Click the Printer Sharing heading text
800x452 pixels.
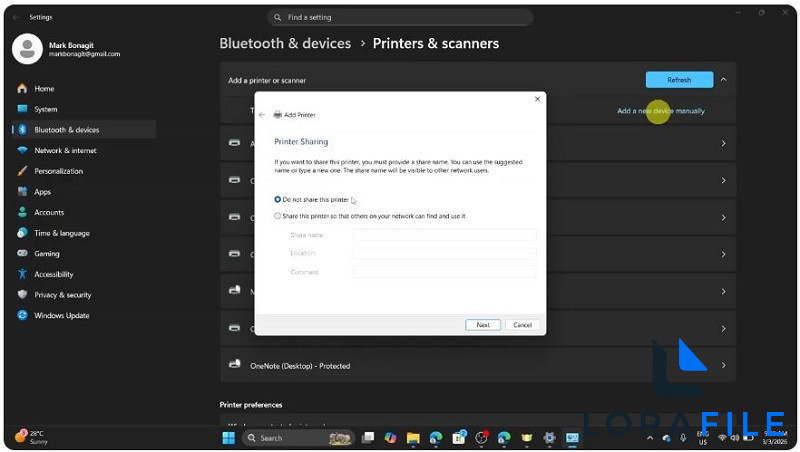(x=301, y=142)
